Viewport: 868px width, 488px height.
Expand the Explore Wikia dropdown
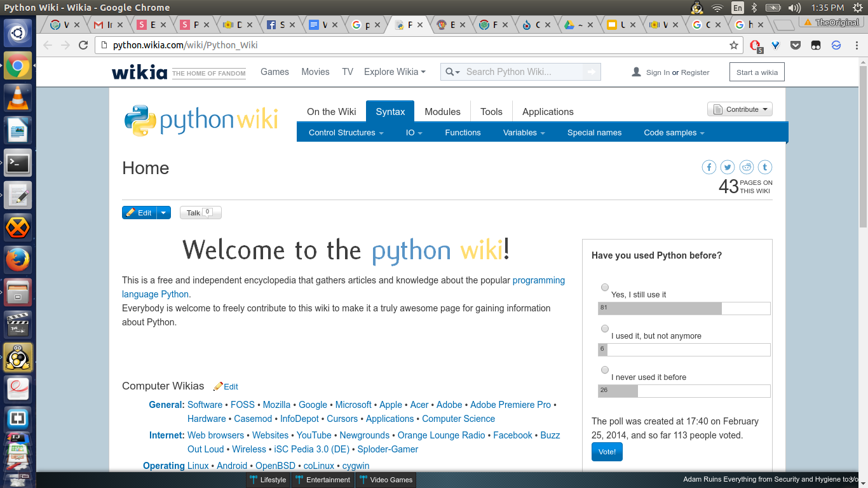[395, 72]
